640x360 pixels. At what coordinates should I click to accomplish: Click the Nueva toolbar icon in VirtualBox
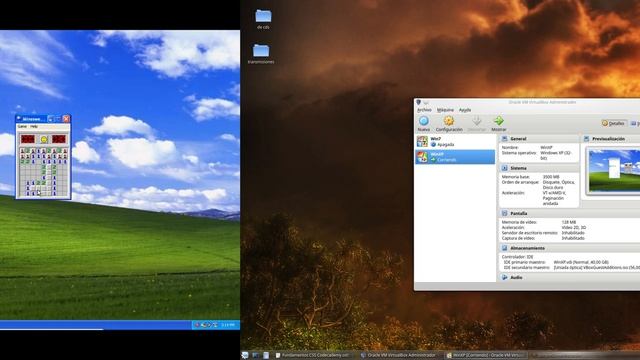coord(424,121)
